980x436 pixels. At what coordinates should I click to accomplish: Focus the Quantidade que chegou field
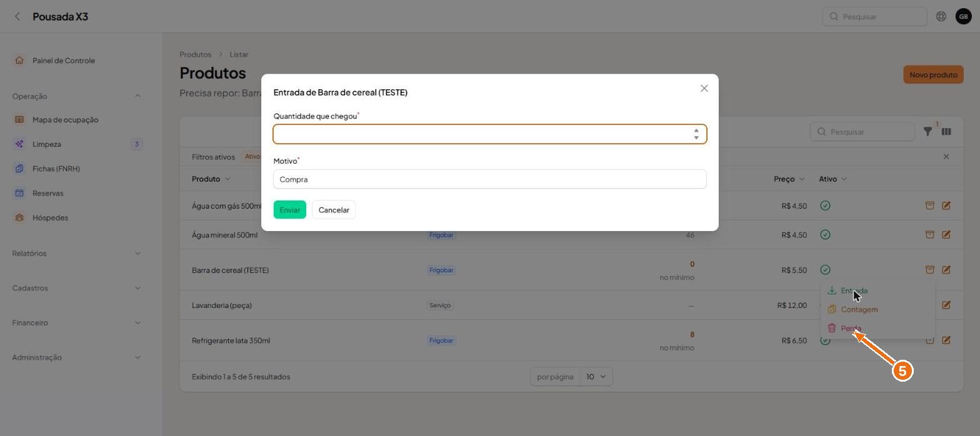[489, 134]
